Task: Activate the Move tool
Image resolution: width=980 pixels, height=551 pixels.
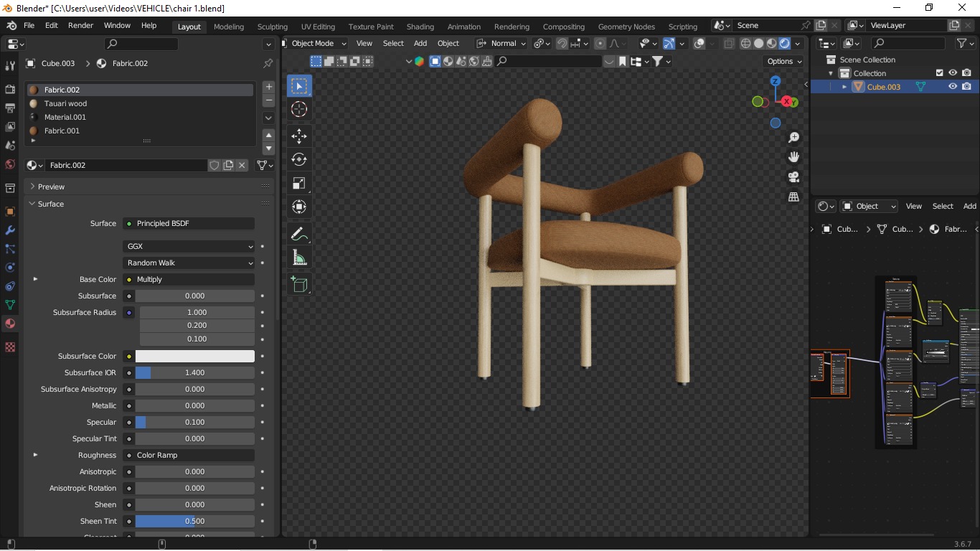Action: pyautogui.click(x=299, y=136)
